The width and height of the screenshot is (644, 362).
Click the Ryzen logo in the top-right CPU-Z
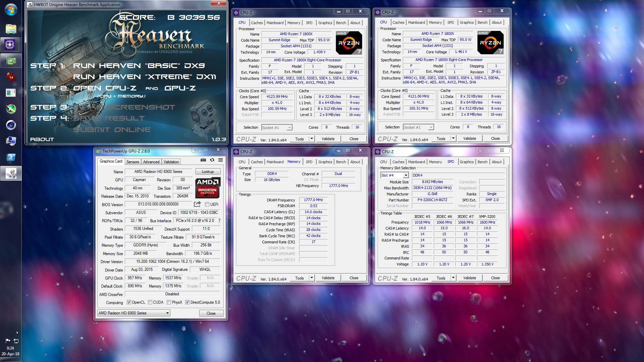tap(490, 43)
